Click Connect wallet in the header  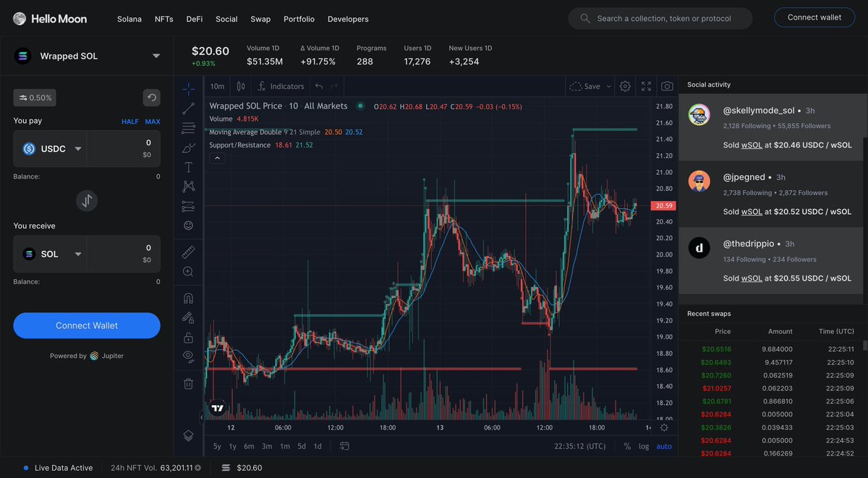pyautogui.click(x=814, y=18)
